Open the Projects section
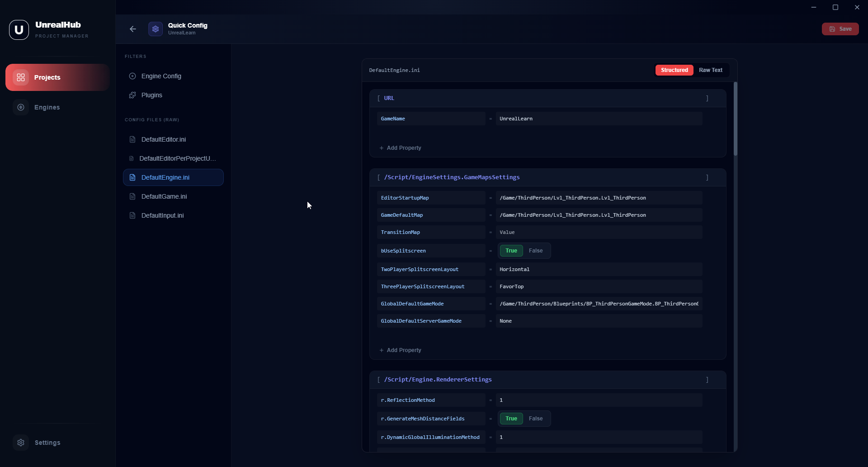This screenshot has height=467, width=868. [57, 77]
